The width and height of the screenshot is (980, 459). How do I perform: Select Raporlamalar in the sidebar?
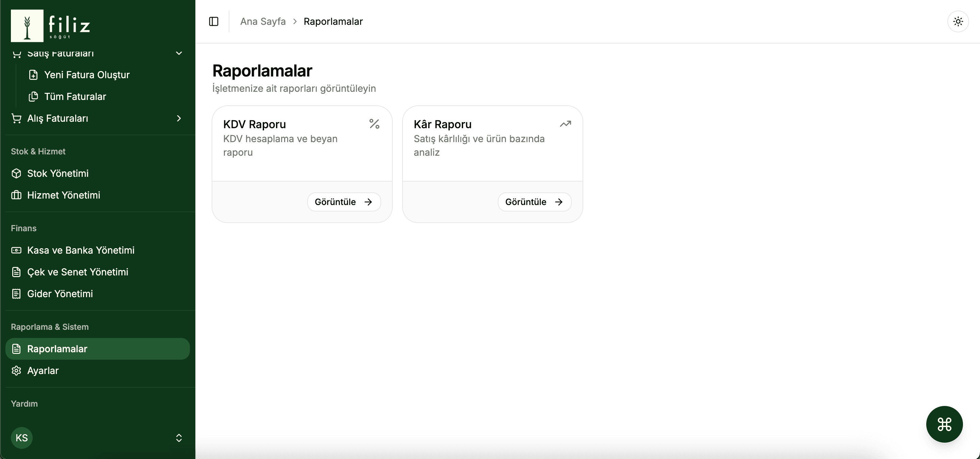pyautogui.click(x=98, y=349)
